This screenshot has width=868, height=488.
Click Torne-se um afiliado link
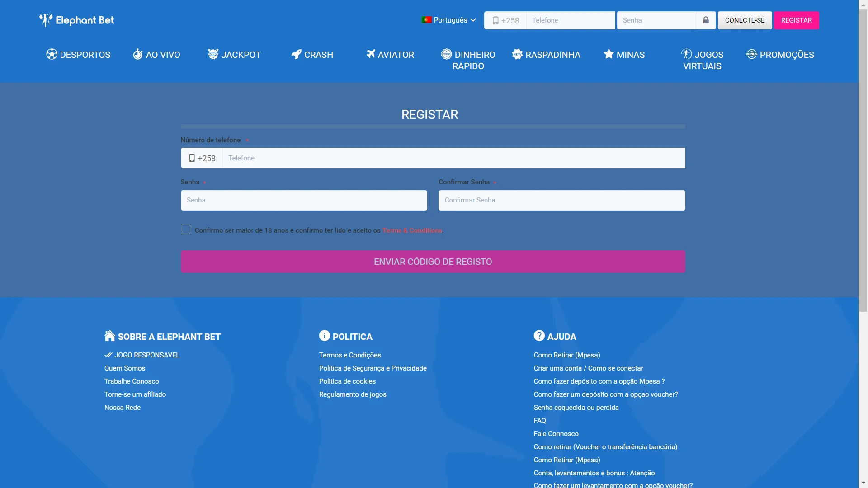tap(135, 394)
